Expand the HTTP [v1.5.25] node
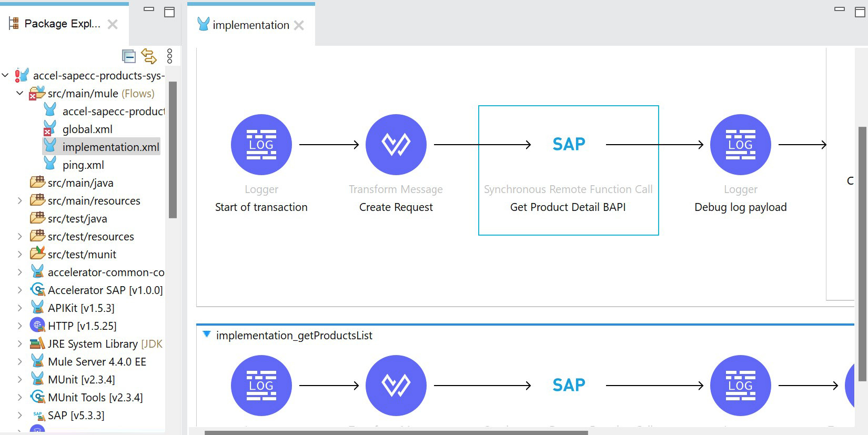 20,326
